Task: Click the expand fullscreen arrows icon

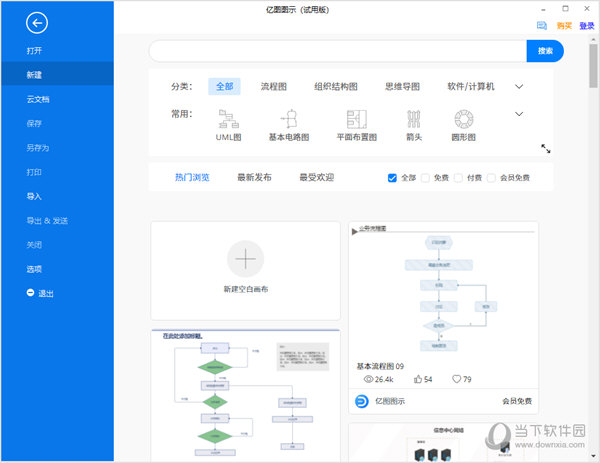Action: point(546,148)
